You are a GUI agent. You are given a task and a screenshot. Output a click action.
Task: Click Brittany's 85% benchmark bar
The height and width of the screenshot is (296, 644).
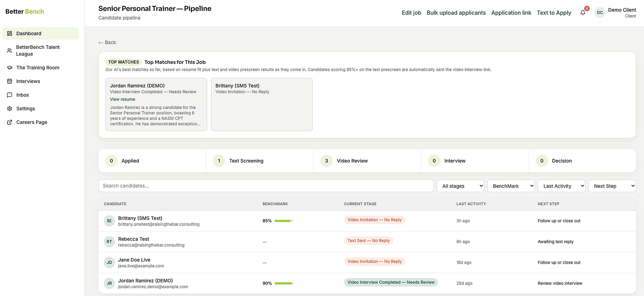284,221
